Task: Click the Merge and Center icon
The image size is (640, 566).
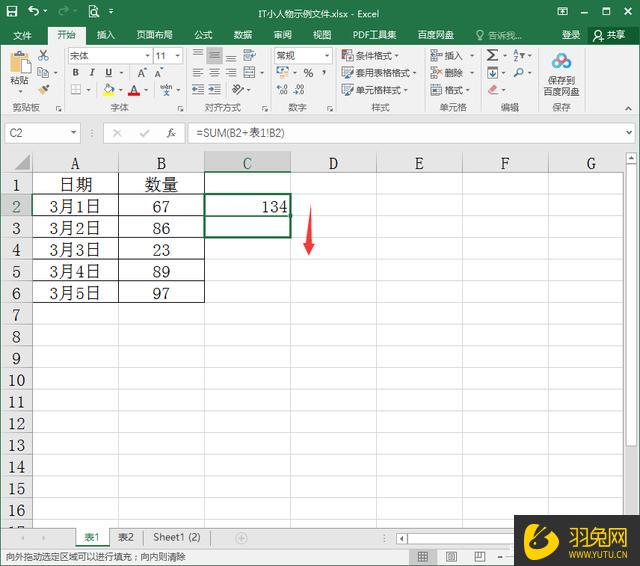Action: (x=249, y=73)
